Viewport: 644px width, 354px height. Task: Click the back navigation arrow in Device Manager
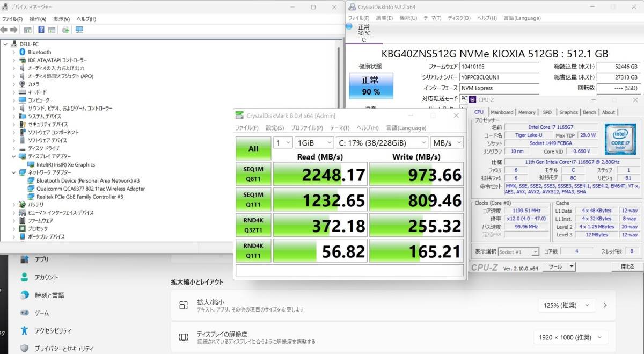pyautogui.click(x=3, y=30)
